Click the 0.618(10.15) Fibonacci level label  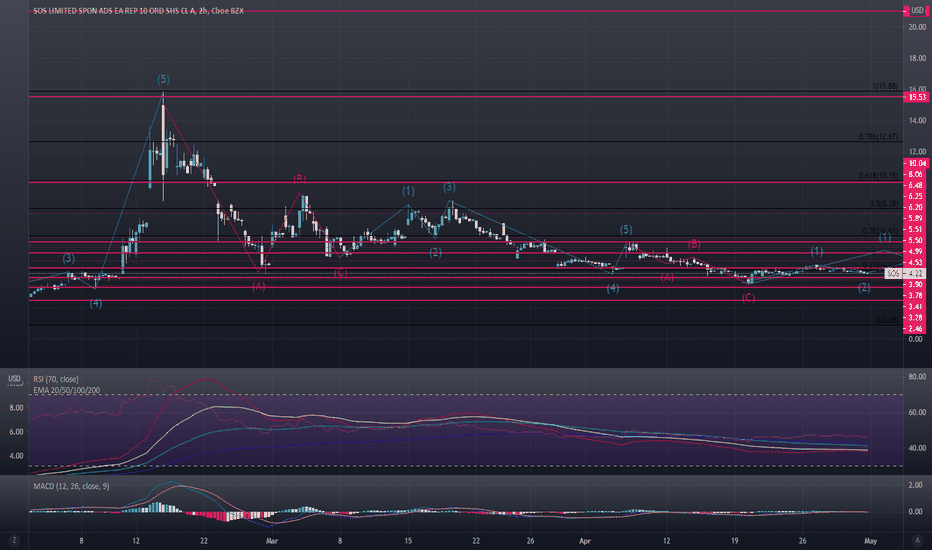879,176
